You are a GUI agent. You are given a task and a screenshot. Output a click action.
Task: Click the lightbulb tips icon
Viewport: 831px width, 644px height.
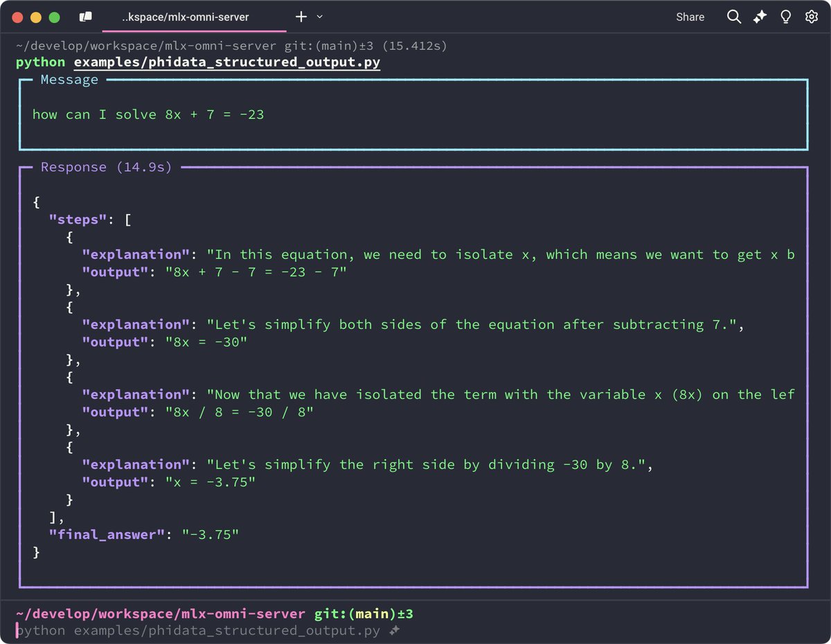[786, 17]
